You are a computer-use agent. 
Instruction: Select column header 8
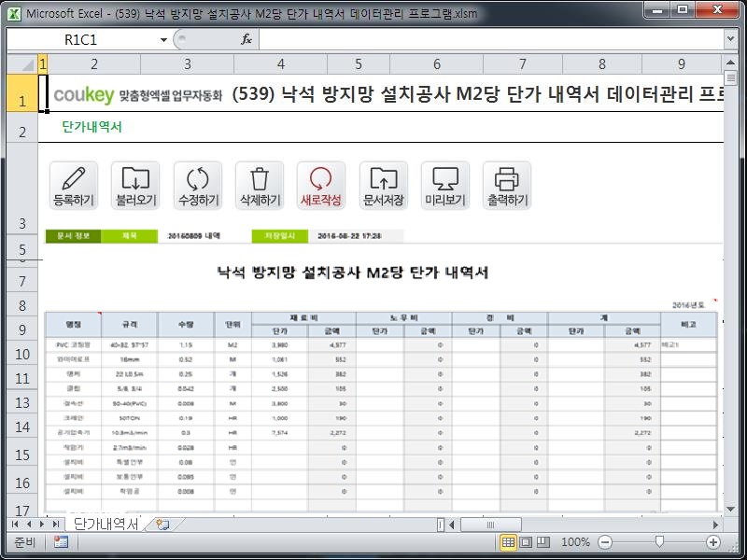tap(602, 63)
